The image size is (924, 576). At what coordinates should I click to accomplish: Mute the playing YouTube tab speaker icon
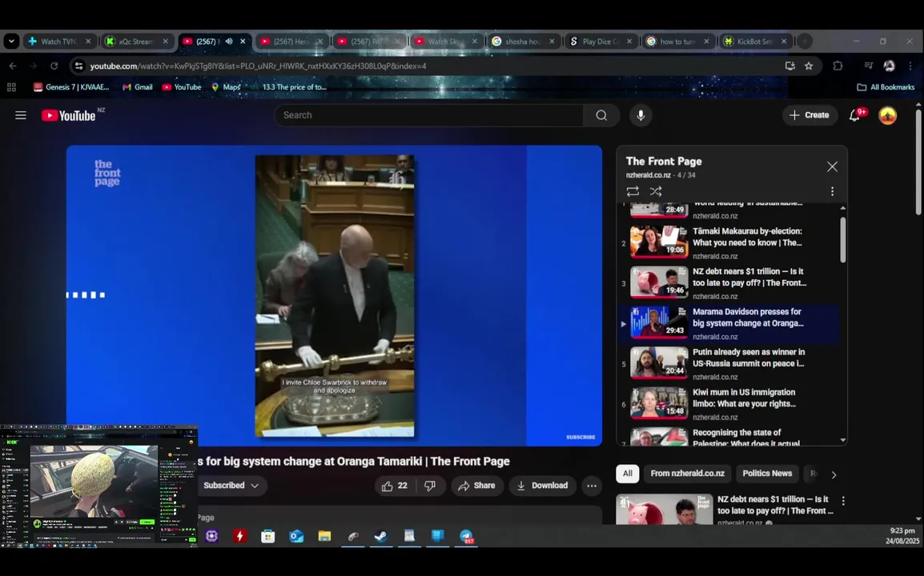point(229,42)
